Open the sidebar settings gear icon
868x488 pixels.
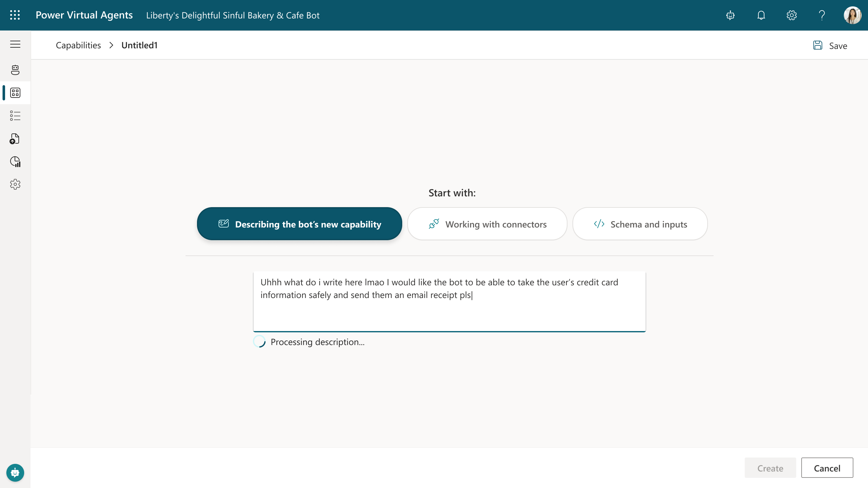(x=15, y=184)
